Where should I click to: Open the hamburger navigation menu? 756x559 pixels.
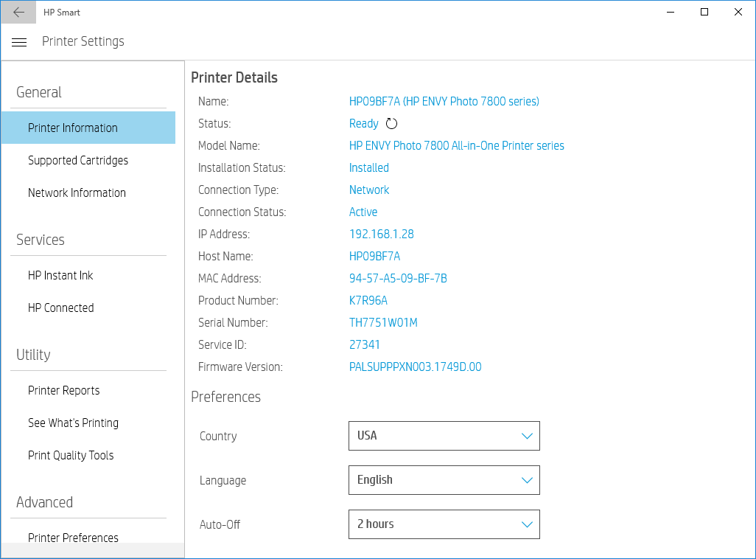tap(19, 42)
